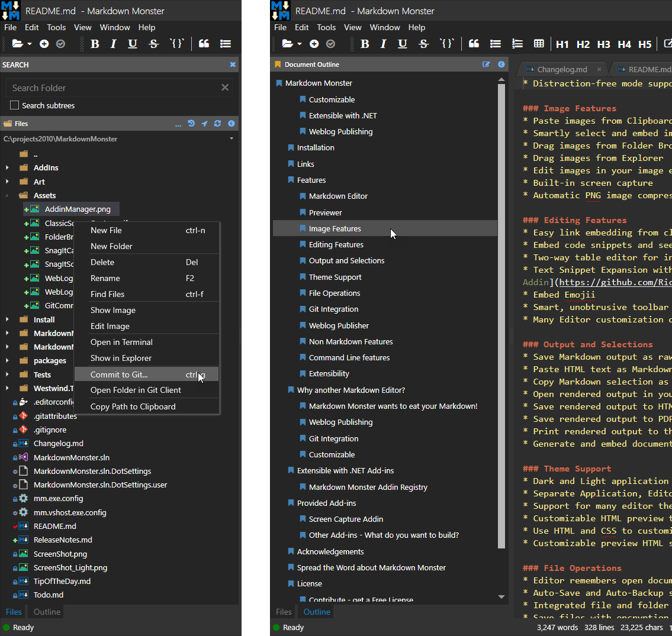Viewport: 672px width, 636px height.
Task: Click the strikethrough icon in right toolbar
Action: 423,44
